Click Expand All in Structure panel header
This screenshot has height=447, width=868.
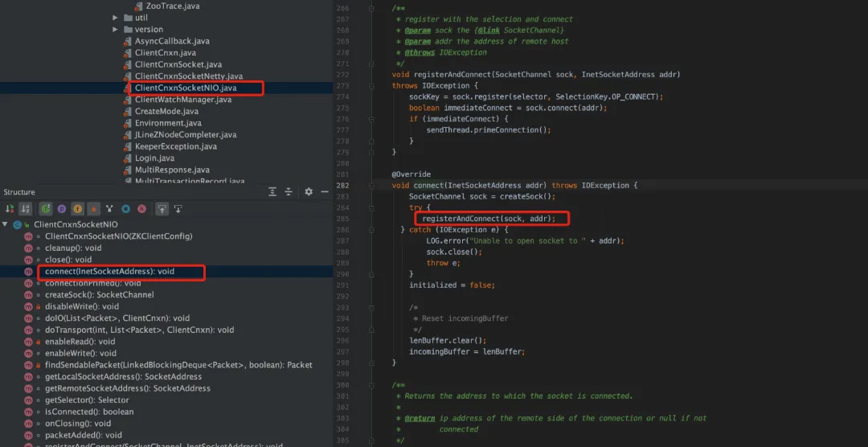tap(272, 191)
